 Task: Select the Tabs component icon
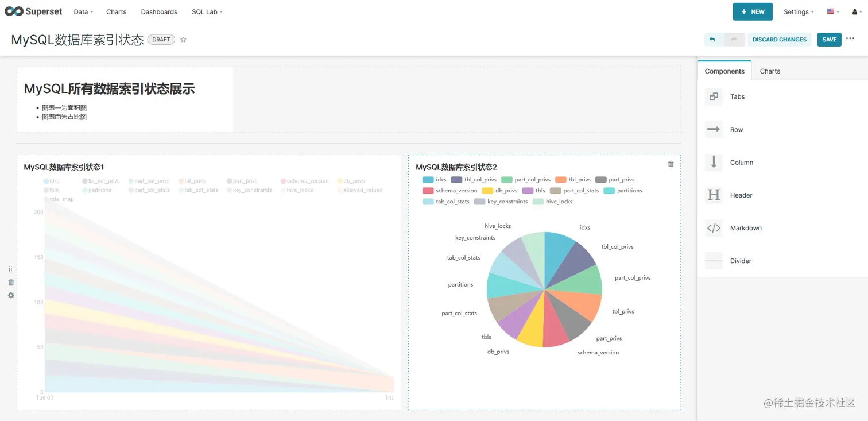click(714, 96)
